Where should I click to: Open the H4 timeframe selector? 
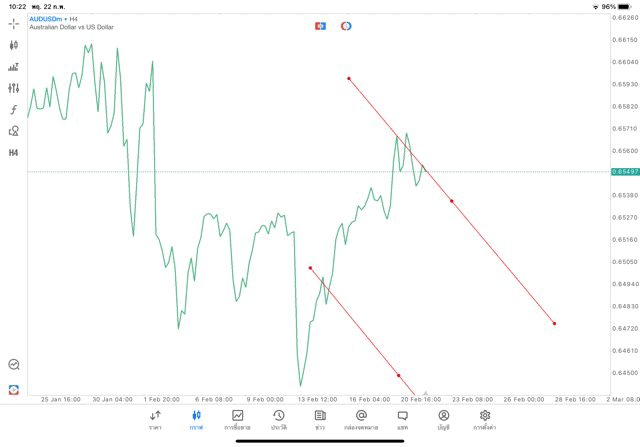[x=13, y=152]
